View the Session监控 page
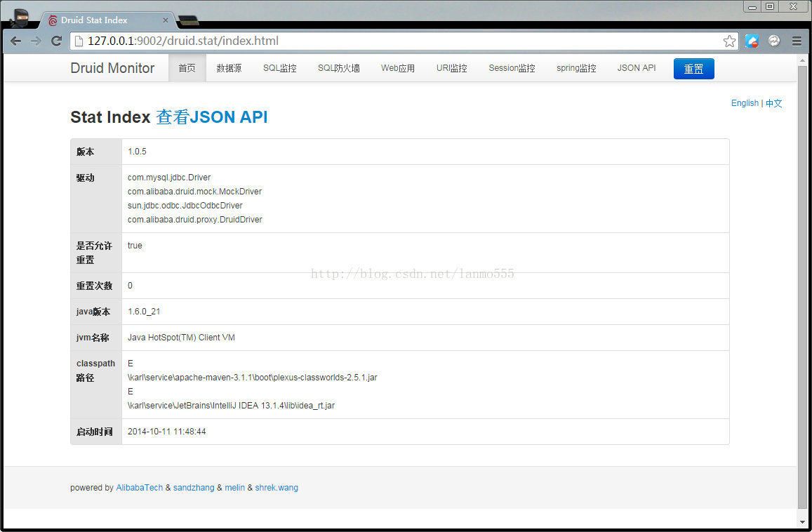Screen dimensions: 812x532 [x=512, y=68]
